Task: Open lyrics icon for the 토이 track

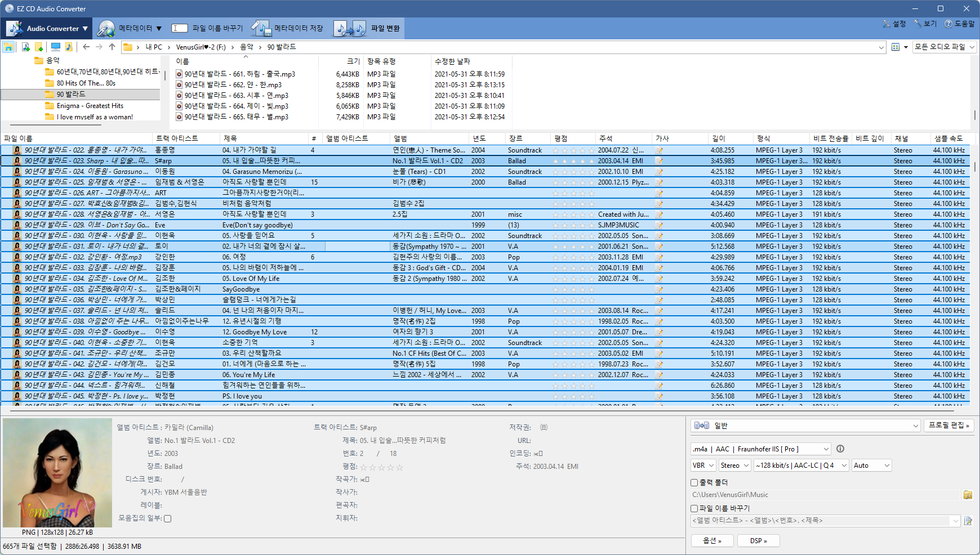Action: point(659,247)
